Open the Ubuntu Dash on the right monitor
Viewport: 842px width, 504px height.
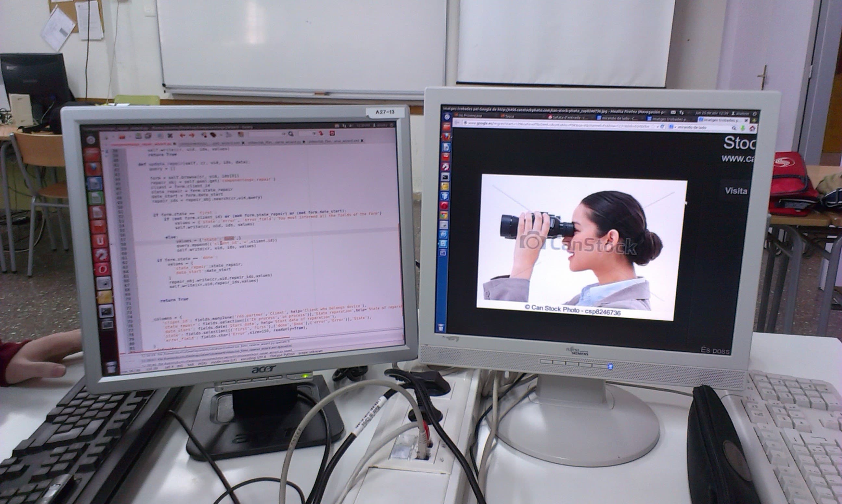coord(447,117)
